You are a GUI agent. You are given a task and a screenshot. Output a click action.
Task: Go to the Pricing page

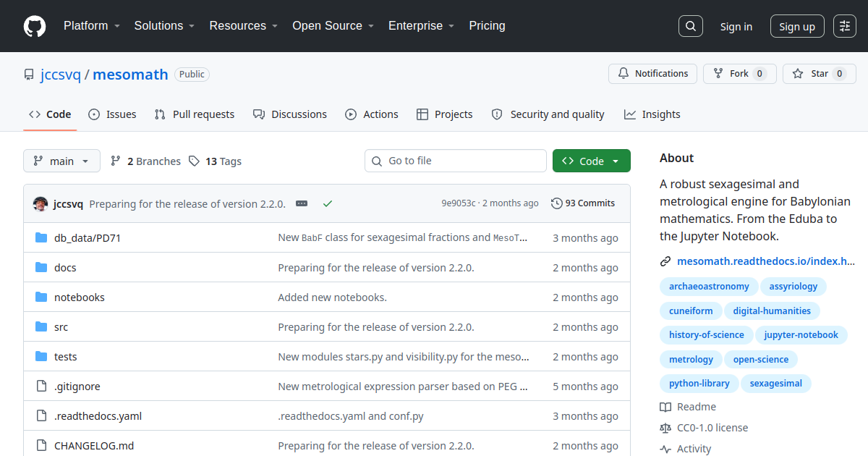(x=488, y=26)
